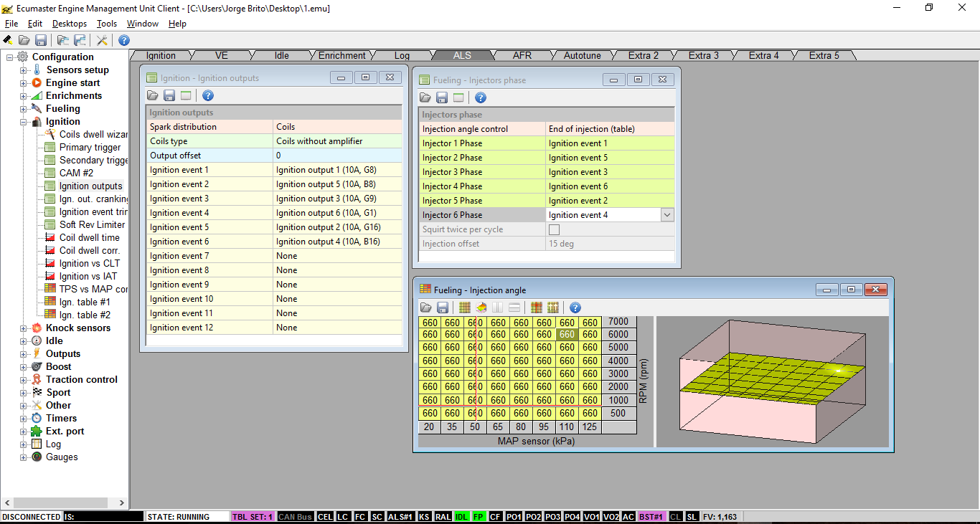This screenshot has height=524, width=980.
Task: Open the Tools wrench icon in main toolbar
Action: coord(102,40)
